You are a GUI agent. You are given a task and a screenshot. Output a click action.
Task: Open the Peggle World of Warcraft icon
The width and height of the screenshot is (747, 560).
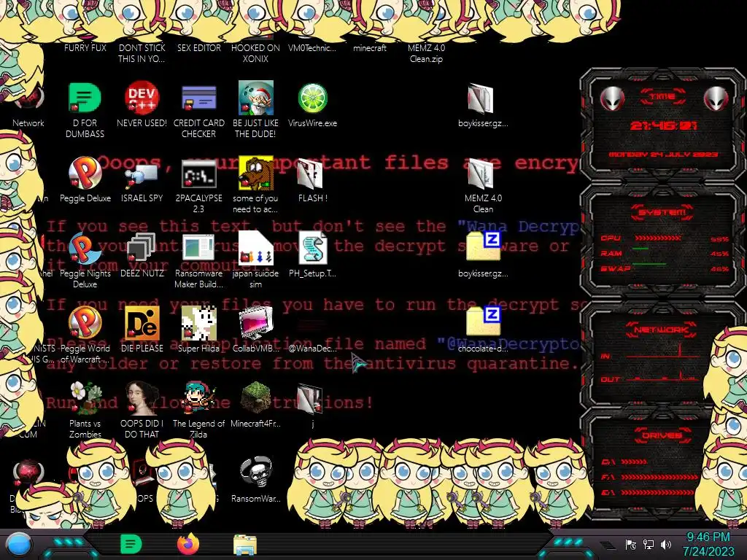tap(85, 324)
